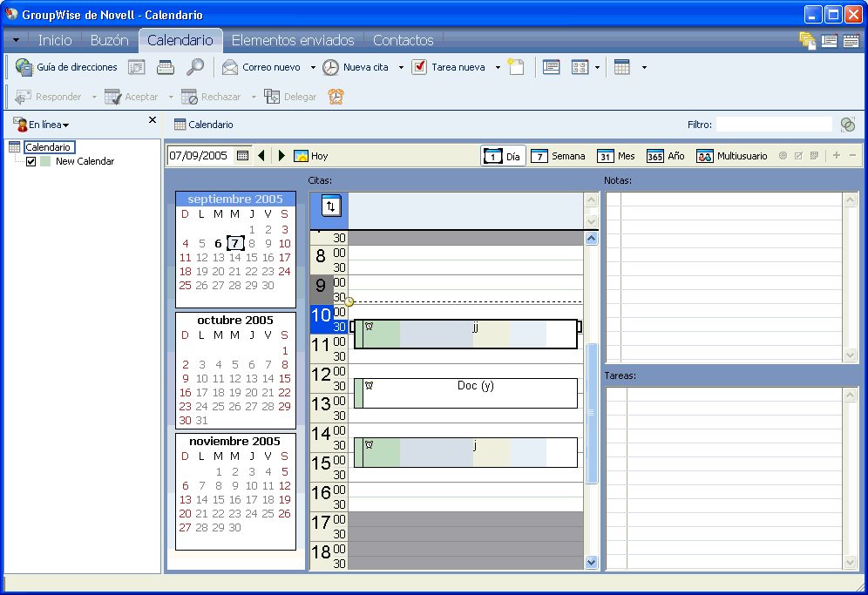868x595 pixels.
Task: Open the navigation bar dropdown left of Inicio
Action: 16,40
